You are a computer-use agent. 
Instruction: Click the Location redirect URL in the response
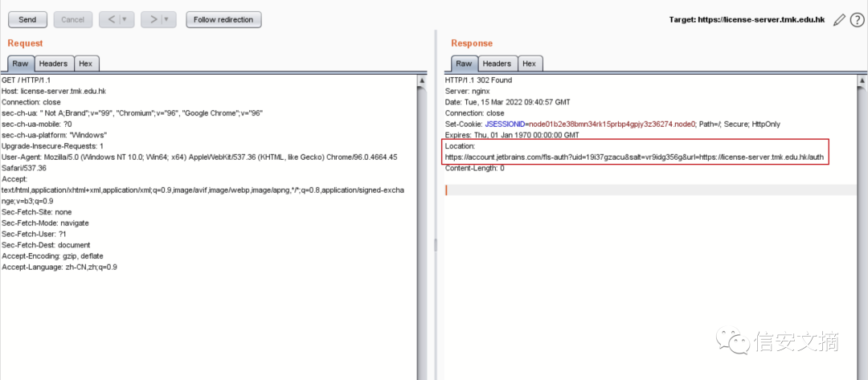pos(633,157)
